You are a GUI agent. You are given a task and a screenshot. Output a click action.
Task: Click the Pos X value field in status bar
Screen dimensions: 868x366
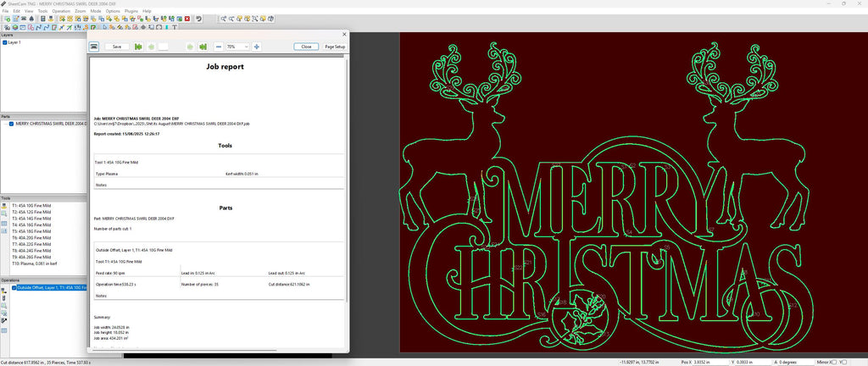click(710, 362)
